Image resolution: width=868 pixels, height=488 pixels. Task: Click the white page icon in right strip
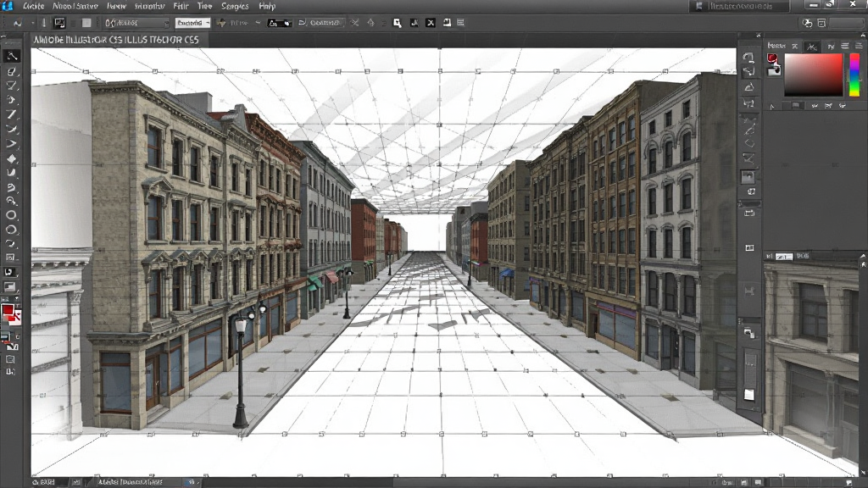coord(749,395)
